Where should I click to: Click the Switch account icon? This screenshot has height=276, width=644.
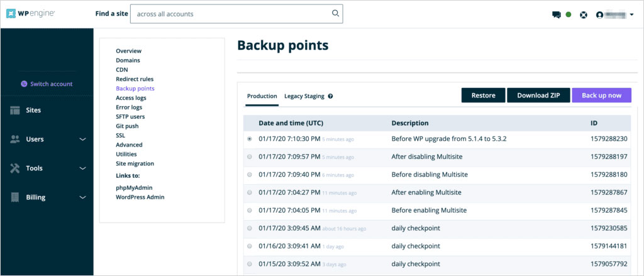[x=24, y=84]
